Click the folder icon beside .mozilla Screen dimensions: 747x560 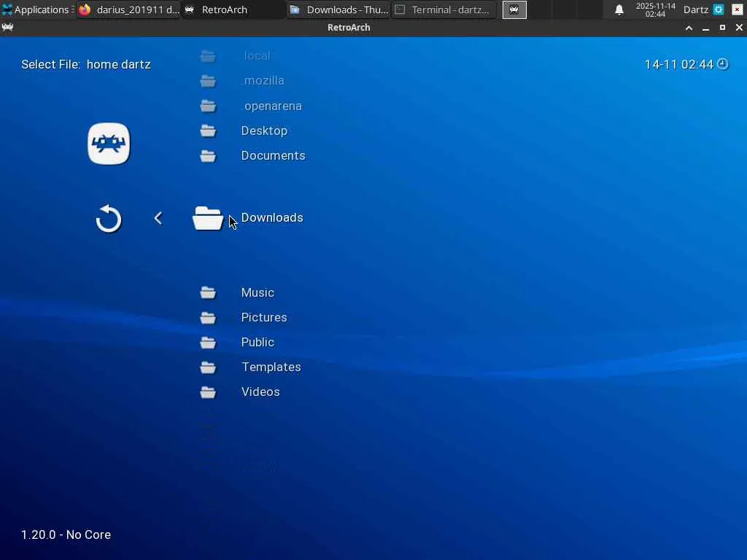click(x=208, y=81)
